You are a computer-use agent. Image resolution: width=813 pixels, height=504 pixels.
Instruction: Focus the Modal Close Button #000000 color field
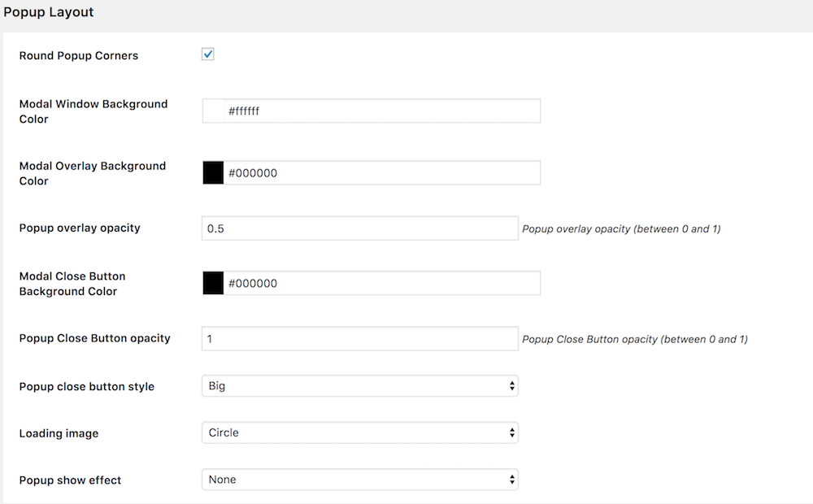[x=382, y=283]
